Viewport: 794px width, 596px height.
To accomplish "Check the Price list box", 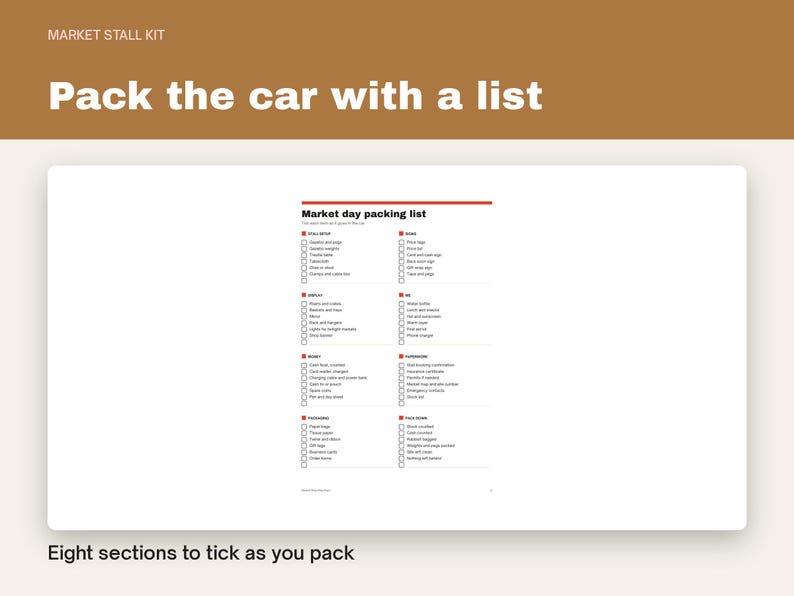I will [401, 249].
